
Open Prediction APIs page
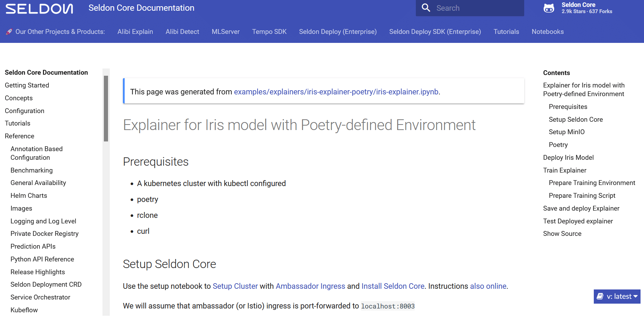[x=33, y=247]
